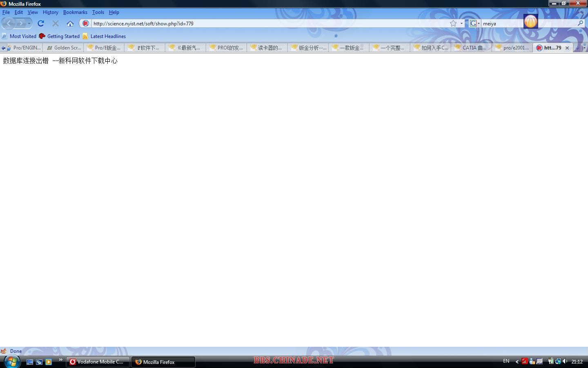Switch to the 一个完整... tab

click(x=390, y=48)
